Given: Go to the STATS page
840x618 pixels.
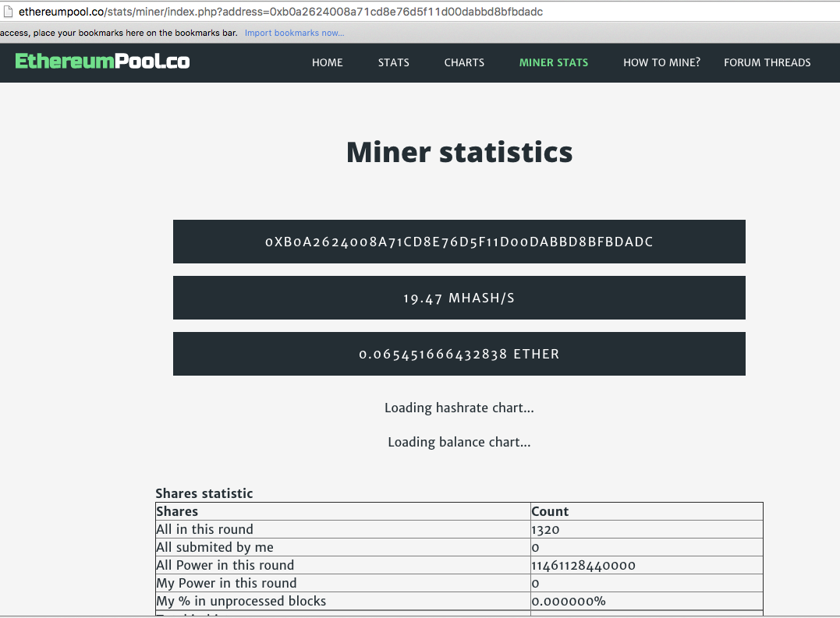Looking at the screenshot, I should pos(394,62).
